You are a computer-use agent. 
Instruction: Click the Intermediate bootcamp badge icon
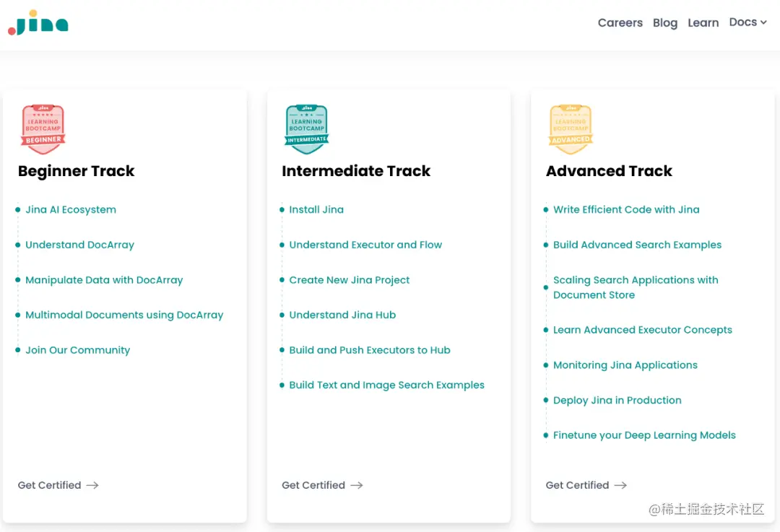point(307,129)
